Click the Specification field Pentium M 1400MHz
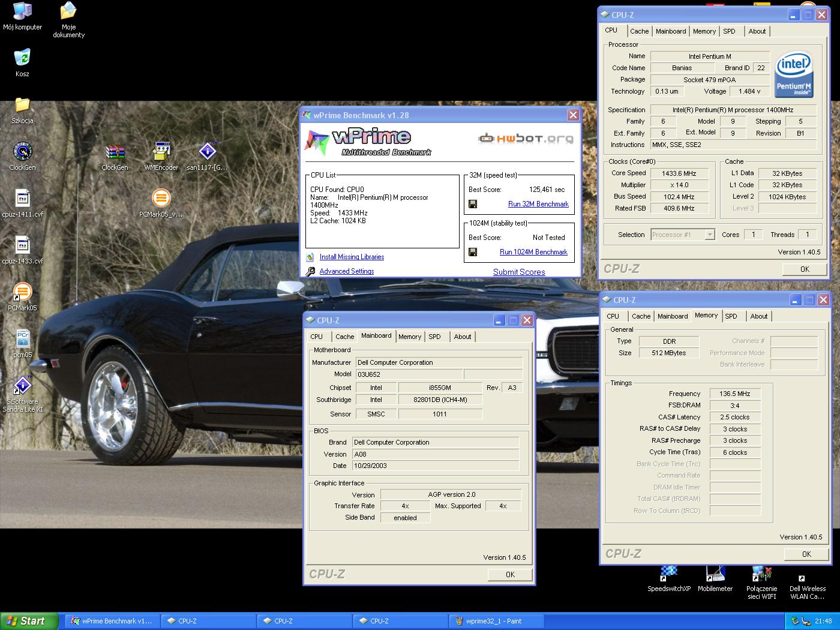This screenshot has height=630, width=840. click(x=733, y=110)
